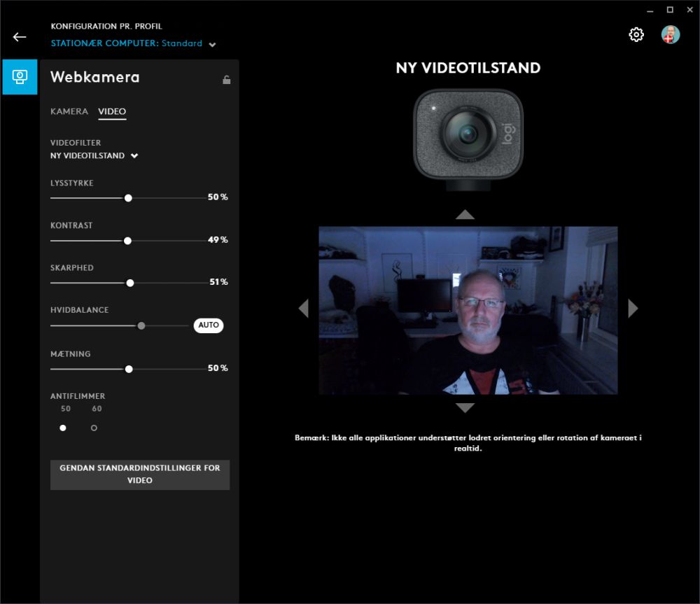Click the Skarphed 51 % value
This screenshot has height=604, width=700.
(x=218, y=281)
